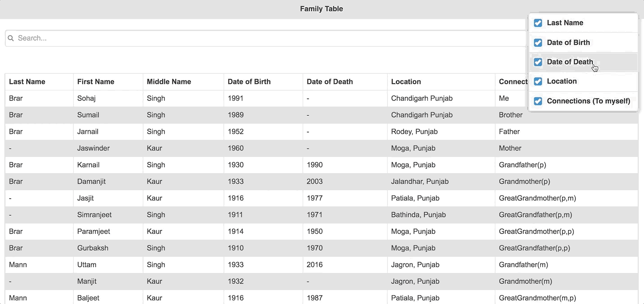
Task: Click the Damanjit row 2003 death cell
Action: [x=315, y=182]
